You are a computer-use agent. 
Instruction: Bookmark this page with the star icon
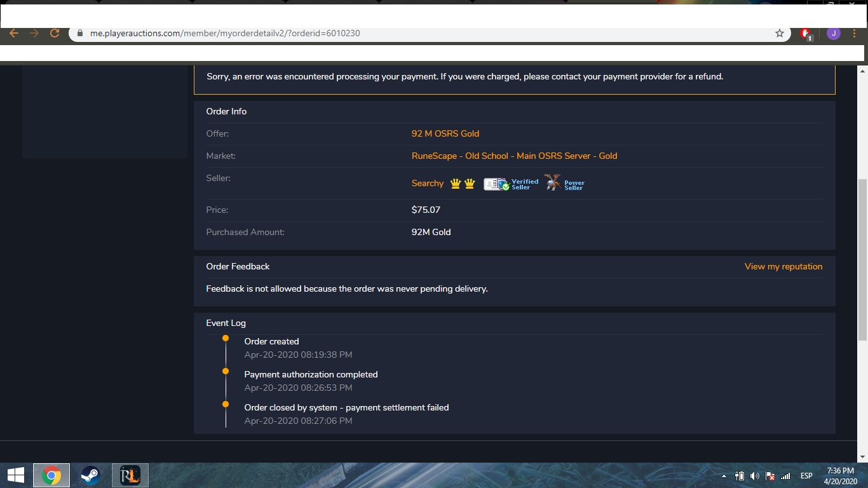coord(780,34)
